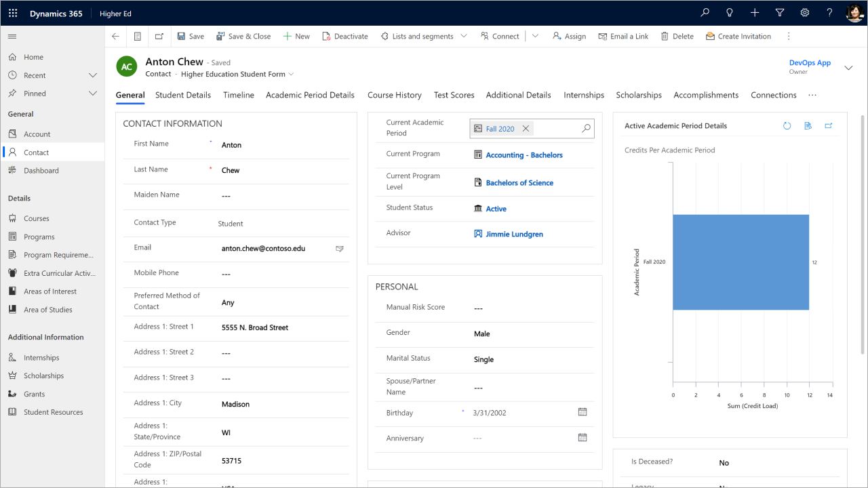Open the advanced find filter icon
The height and width of the screenshot is (488, 868).
point(779,13)
